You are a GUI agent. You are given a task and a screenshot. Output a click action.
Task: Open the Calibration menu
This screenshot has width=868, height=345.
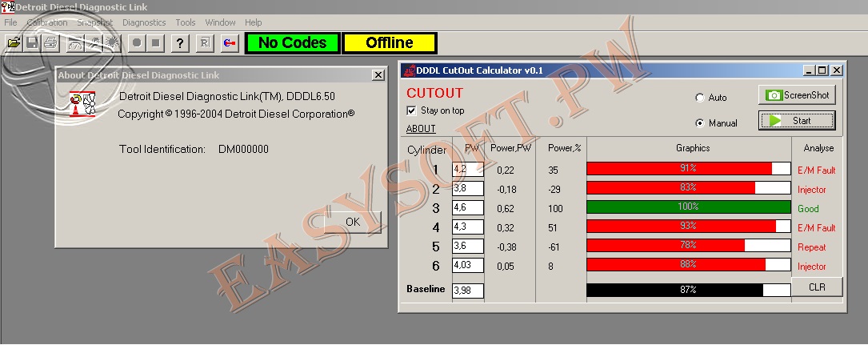47,22
